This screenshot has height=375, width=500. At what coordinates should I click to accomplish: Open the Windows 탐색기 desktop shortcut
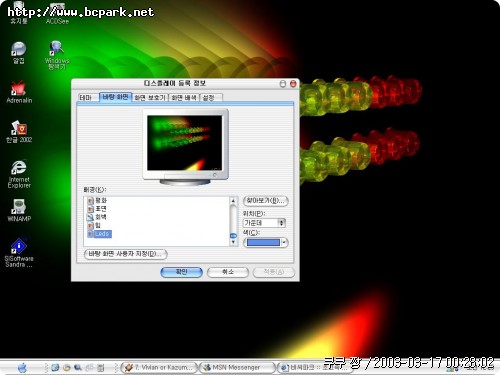[57, 55]
